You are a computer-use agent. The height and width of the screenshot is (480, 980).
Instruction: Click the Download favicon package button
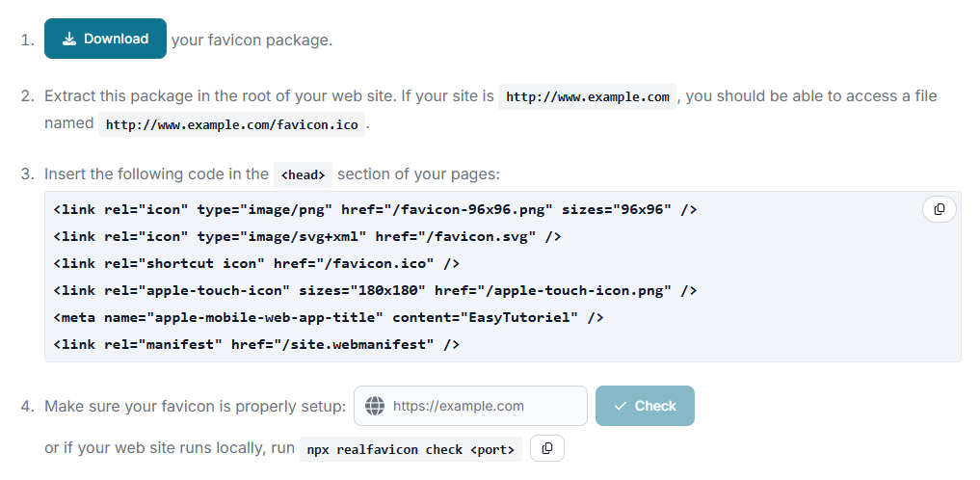click(x=105, y=39)
